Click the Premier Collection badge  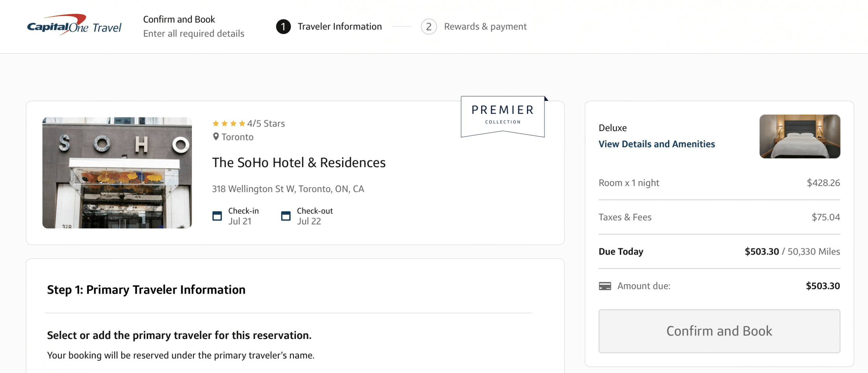point(502,115)
